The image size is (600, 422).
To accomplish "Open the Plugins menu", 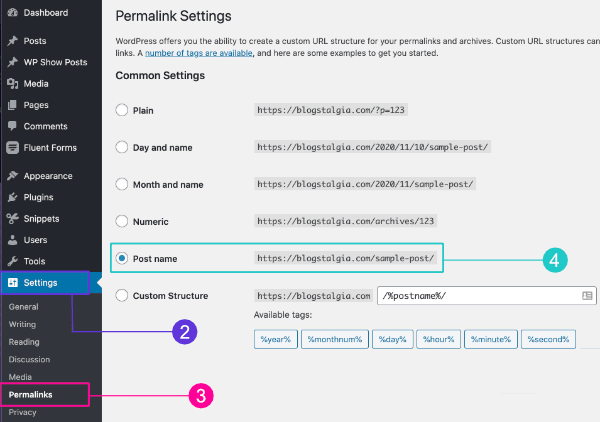I will 38,197.
